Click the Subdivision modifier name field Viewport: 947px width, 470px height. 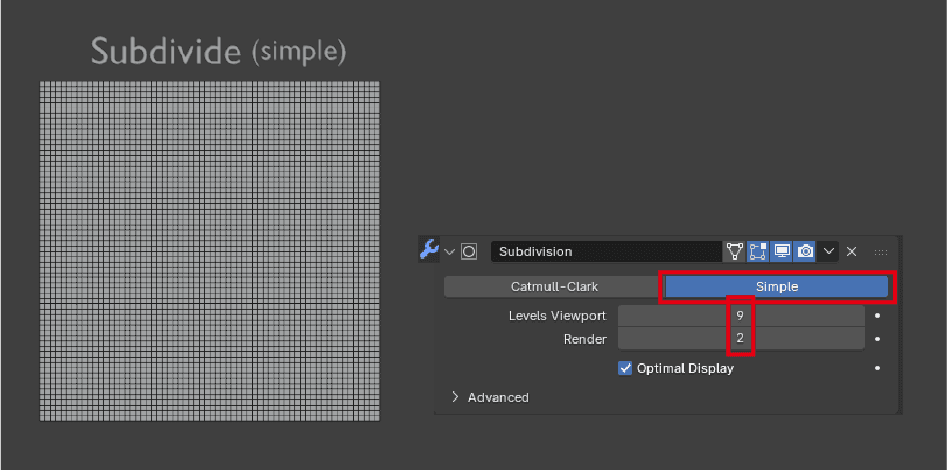click(605, 251)
